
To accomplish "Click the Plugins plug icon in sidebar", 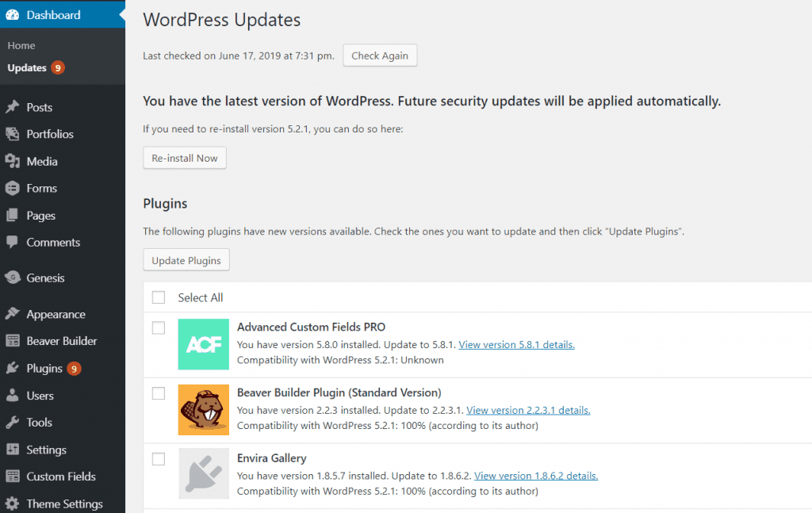I will pos(13,368).
